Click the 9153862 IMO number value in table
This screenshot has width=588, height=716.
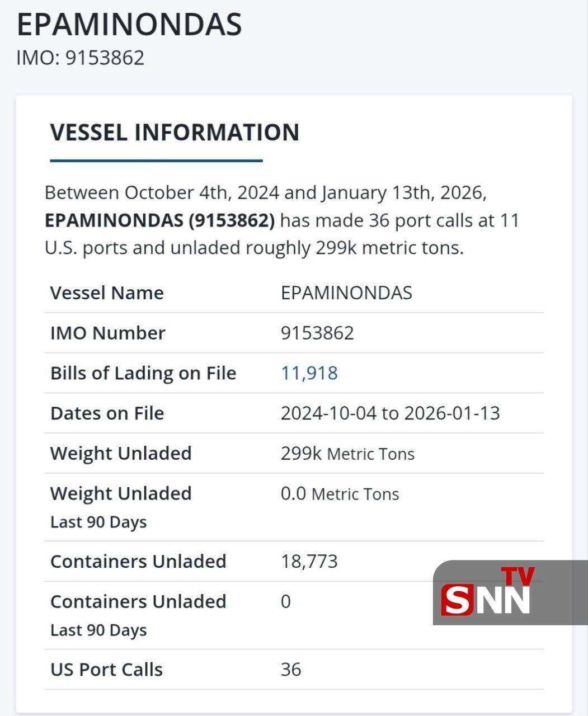tap(317, 333)
